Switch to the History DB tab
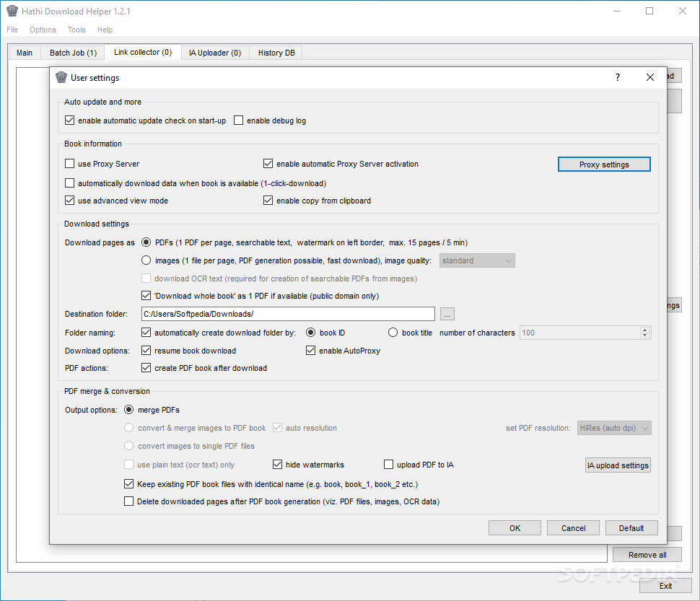The width and height of the screenshot is (700, 601). pyautogui.click(x=276, y=53)
